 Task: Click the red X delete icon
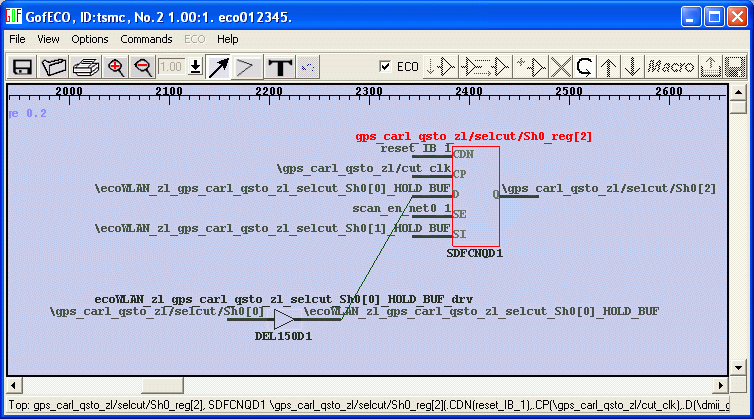[562, 67]
